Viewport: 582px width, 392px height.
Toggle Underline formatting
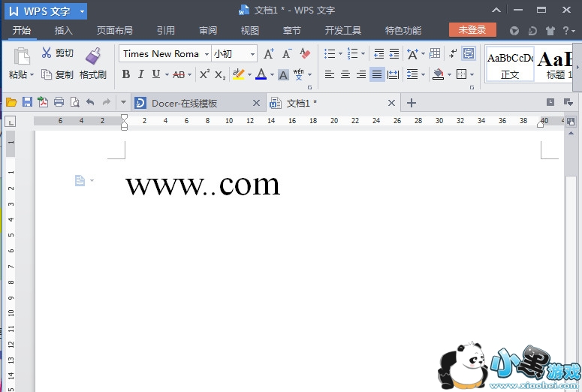156,74
